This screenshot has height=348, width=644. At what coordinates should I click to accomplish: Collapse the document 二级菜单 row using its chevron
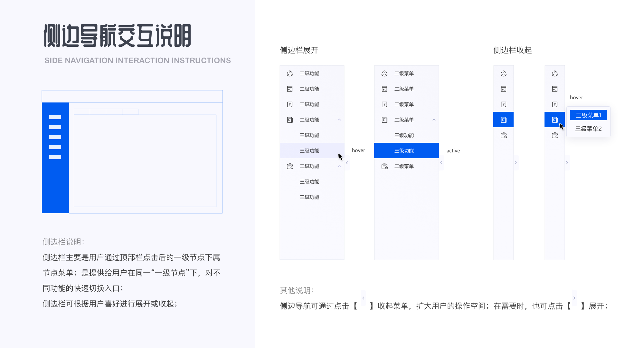(434, 120)
